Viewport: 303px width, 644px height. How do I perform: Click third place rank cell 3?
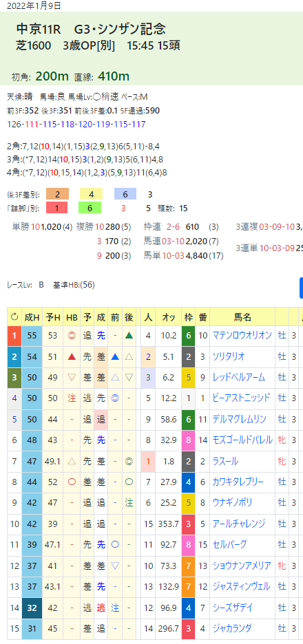(14, 378)
